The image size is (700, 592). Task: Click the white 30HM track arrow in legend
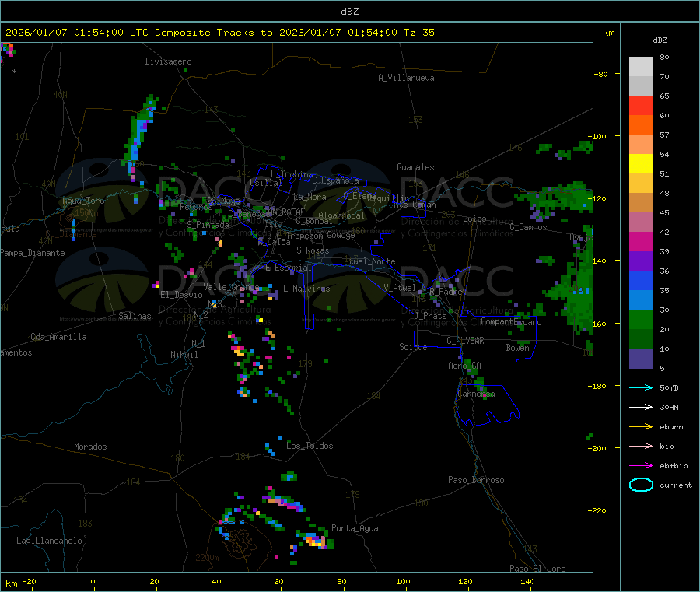coord(641,407)
